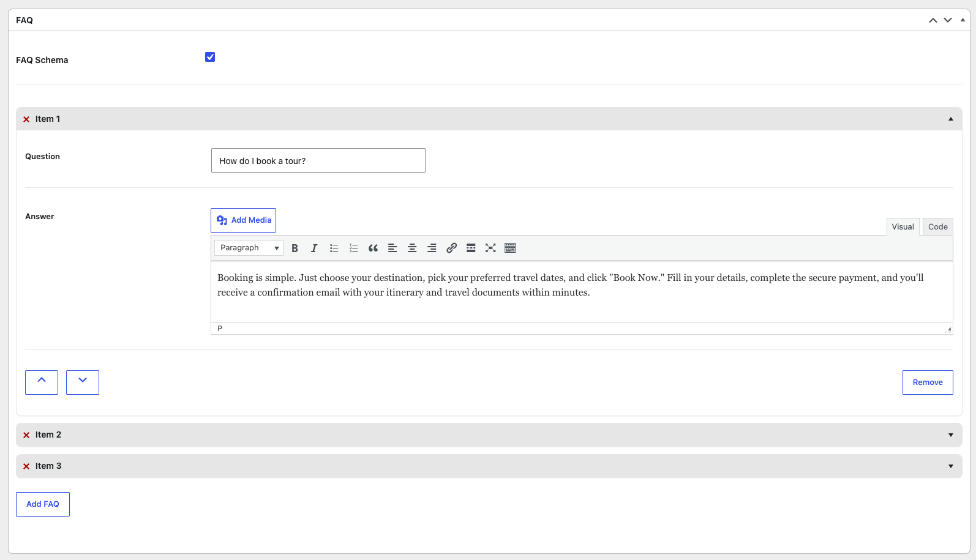
Task: Align text left
Action: [x=392, y=248]
